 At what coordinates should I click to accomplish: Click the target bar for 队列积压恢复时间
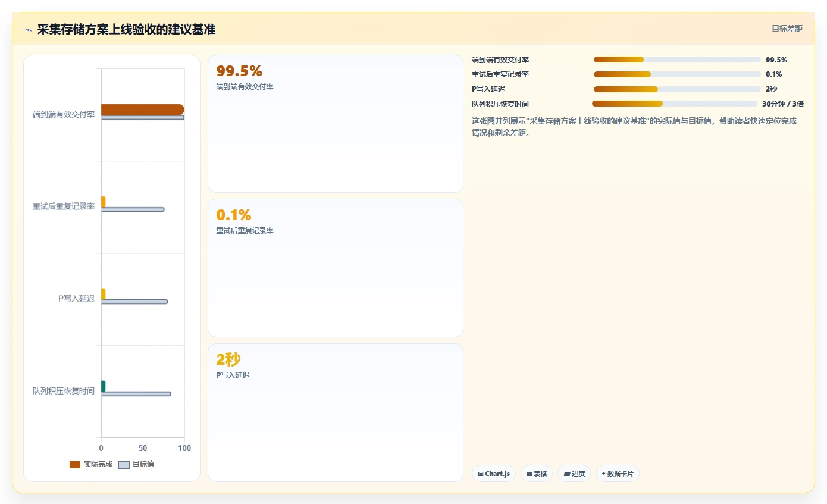(136, 394)
